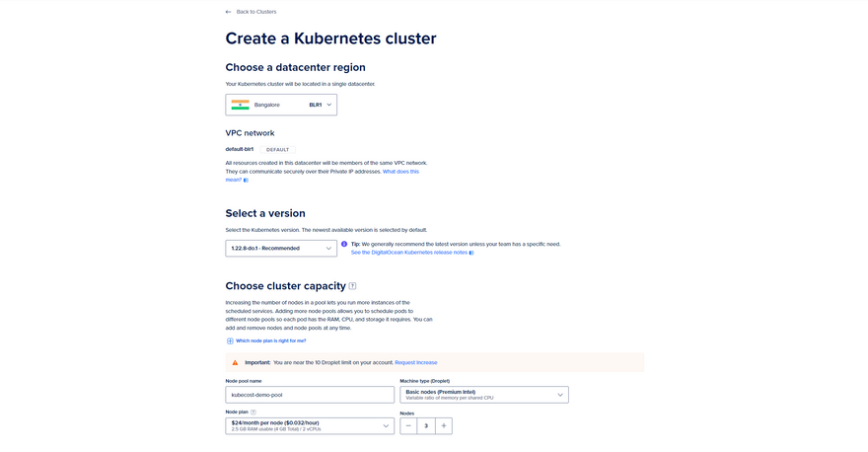
Task: Increase node count with plus button
Action: click(x=444, y=426)
